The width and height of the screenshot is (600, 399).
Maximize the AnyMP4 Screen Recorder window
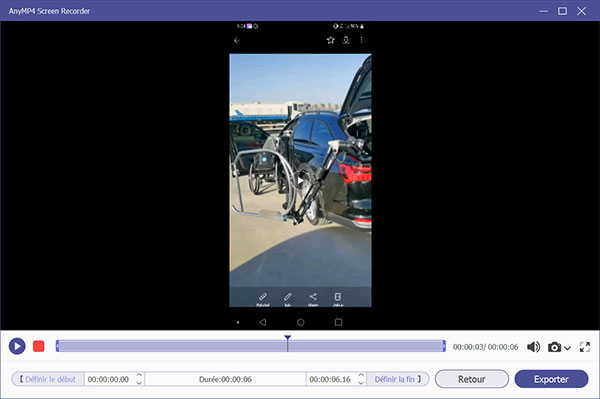click(562, 11)
